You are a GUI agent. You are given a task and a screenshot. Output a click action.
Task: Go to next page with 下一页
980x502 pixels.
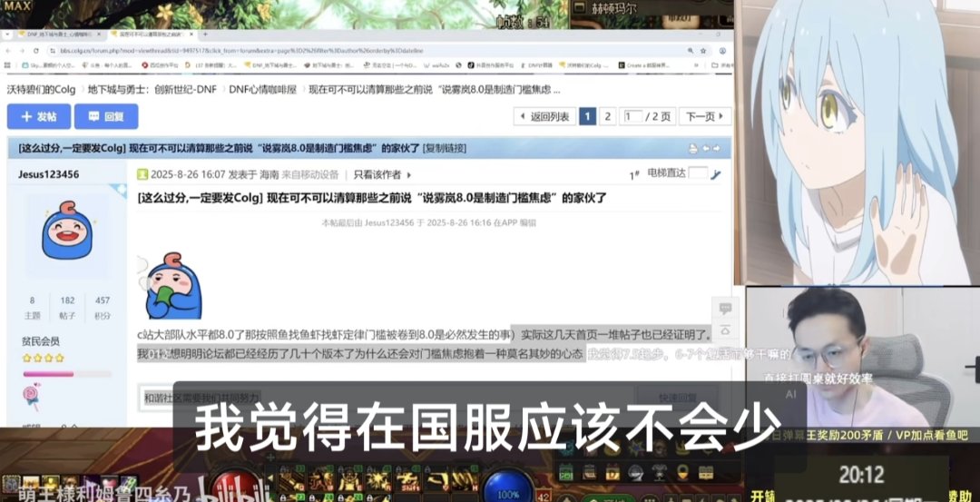click(x=705, y=116)
